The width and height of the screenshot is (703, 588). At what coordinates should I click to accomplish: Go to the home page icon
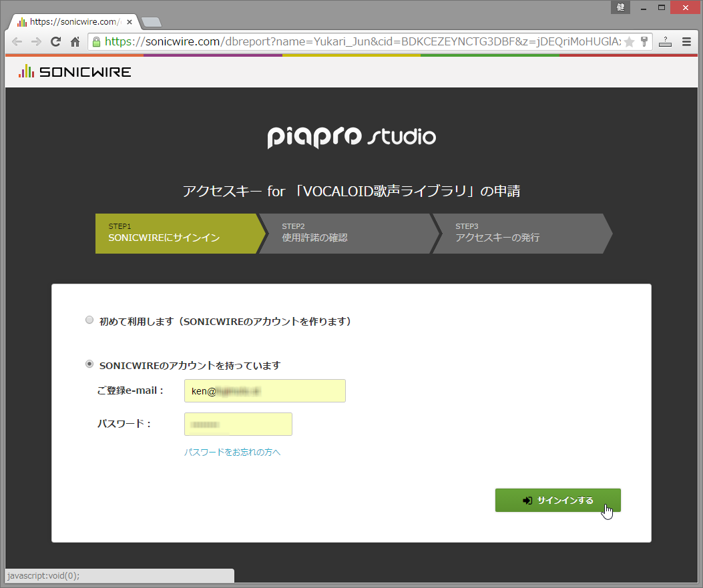pyautogui.click(x=75, y=41)
